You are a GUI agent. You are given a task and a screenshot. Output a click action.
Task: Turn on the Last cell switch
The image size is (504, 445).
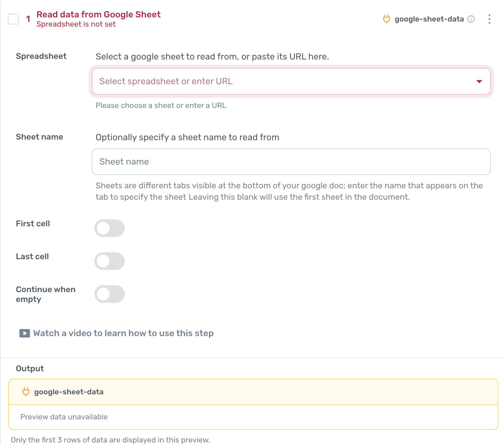110,261
